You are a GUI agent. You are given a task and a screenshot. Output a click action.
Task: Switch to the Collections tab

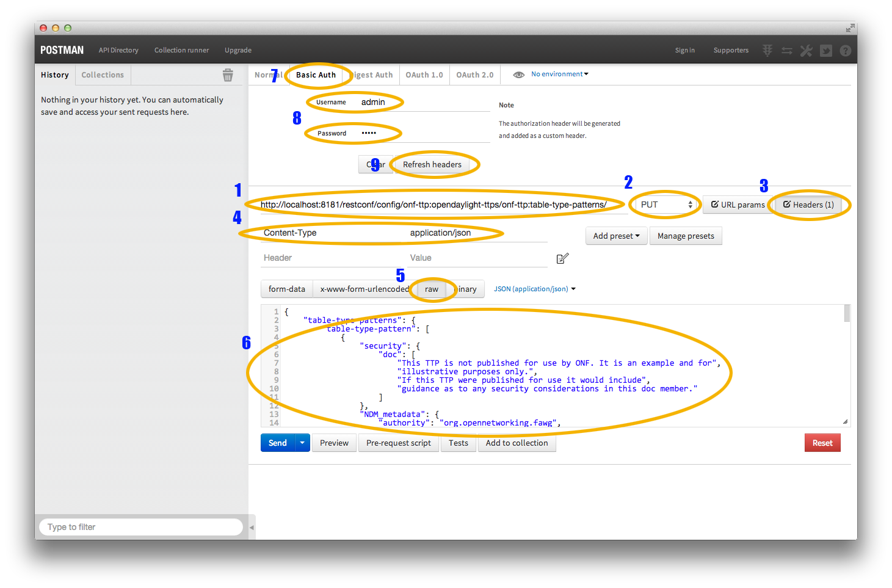pos(103,74)
